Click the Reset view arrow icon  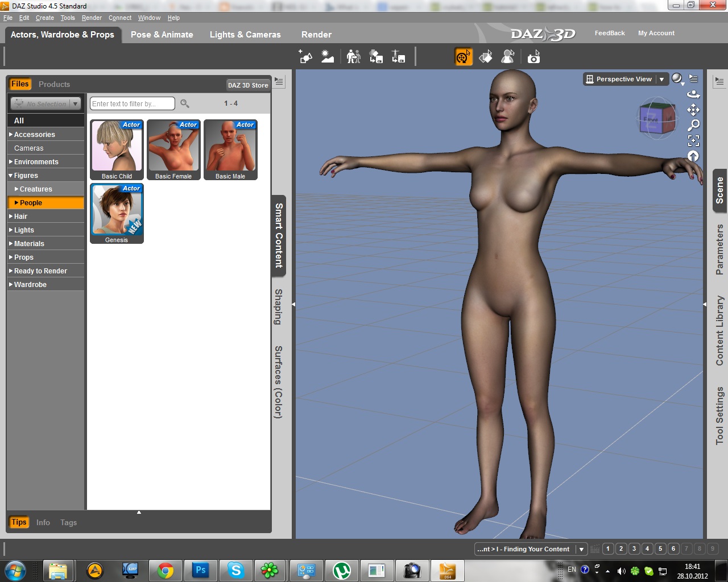coord(693,156)
